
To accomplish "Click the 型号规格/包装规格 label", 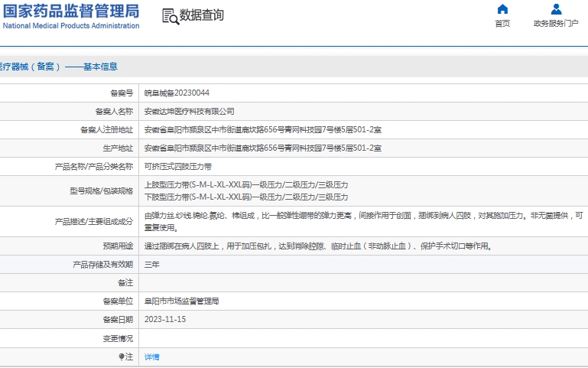I will click(101, 191).
